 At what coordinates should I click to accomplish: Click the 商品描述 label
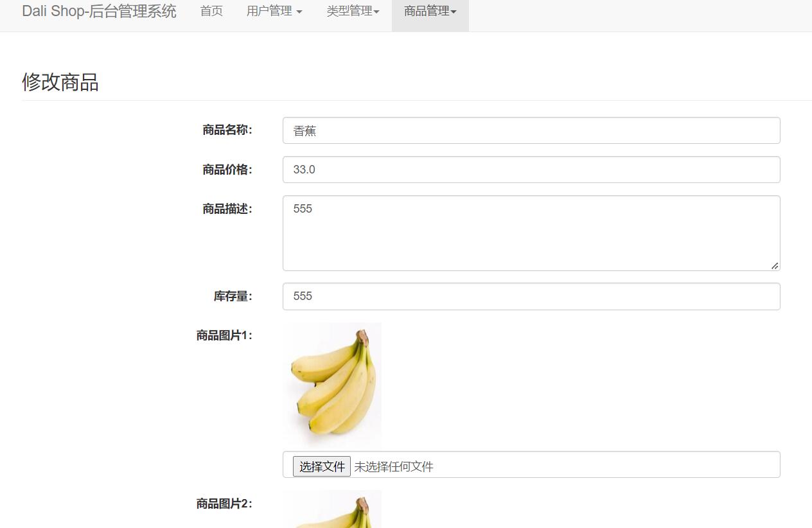click(227, 209)
